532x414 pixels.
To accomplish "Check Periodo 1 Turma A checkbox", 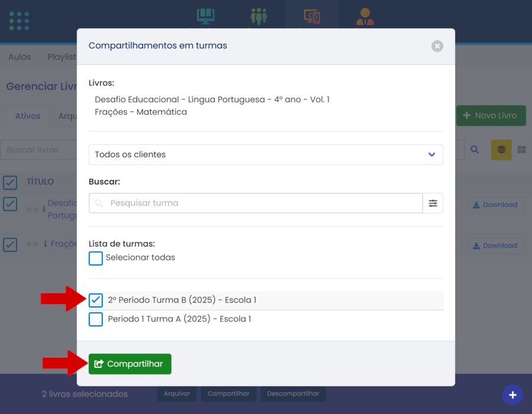I will tap(96, 319).
